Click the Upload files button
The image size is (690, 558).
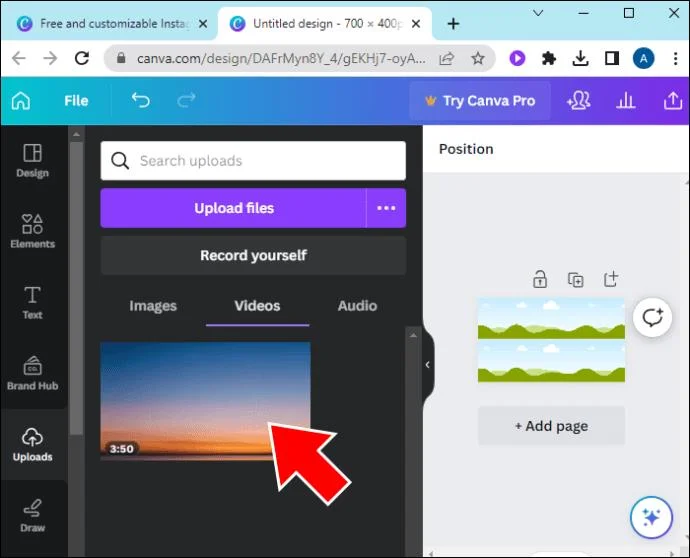tap(233, 208)
